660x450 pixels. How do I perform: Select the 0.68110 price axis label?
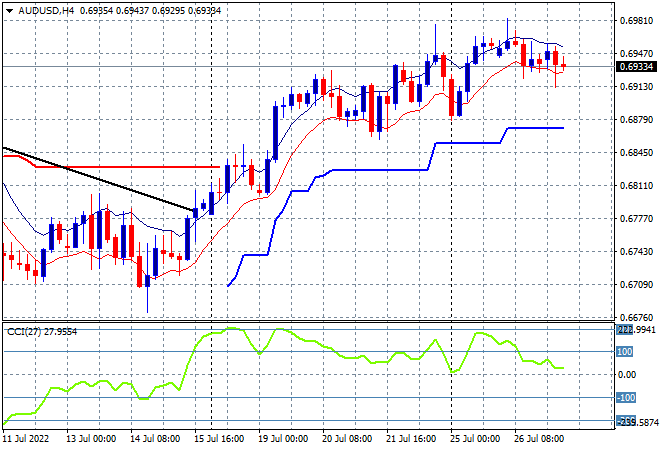(636, 186)
